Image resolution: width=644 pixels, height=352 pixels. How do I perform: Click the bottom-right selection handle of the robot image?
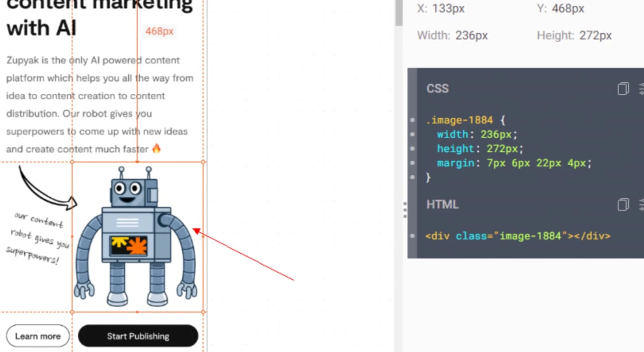click(x=203, y=312)
